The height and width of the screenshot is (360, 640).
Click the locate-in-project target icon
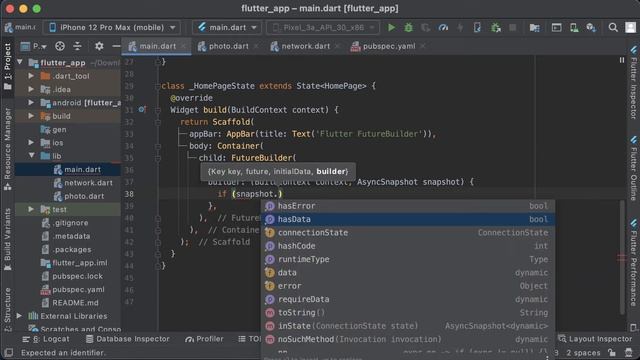point(60,46)
